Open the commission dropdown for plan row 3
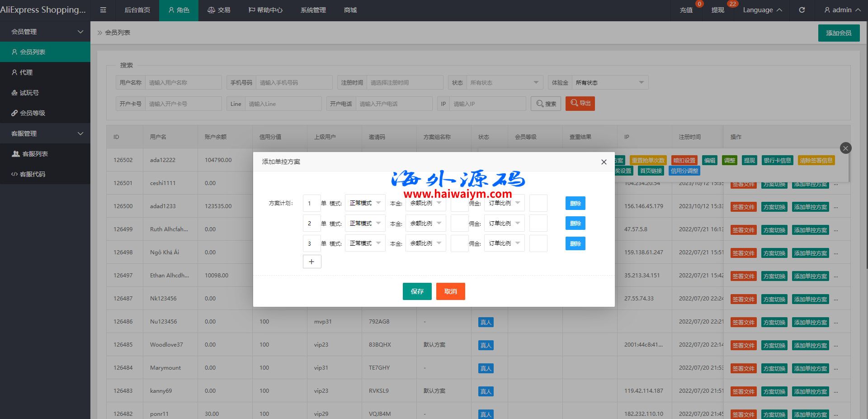The height and width of the screenshot is (419, 868). point(504,243)
